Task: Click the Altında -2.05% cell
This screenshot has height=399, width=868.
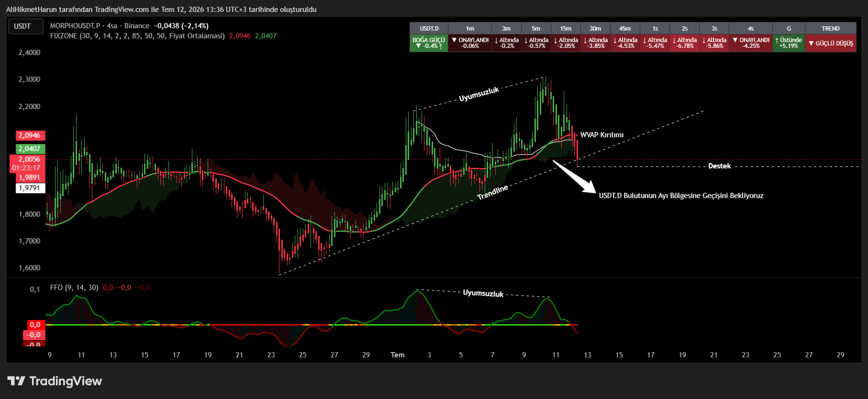Action: tap(566, 43)
